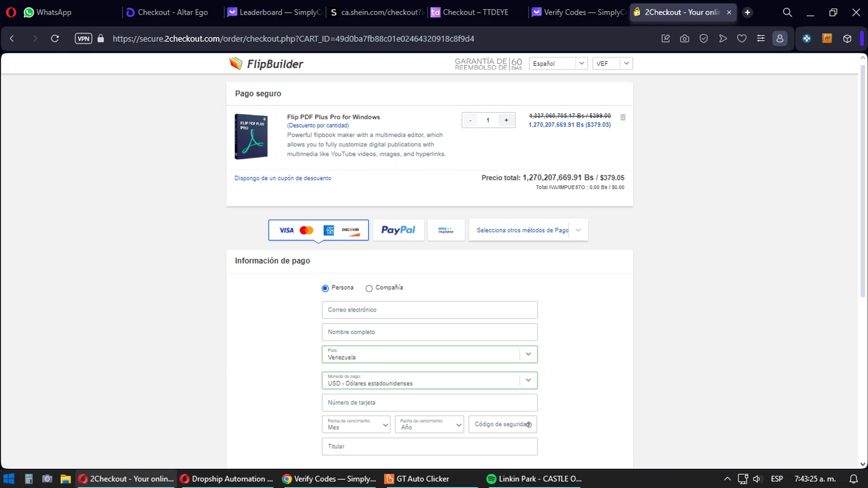This screenshot has width=868, height=488.
Task: Click the Flip PDF Plus Pro product thumbnail
Action: click(x=252, y=137)
